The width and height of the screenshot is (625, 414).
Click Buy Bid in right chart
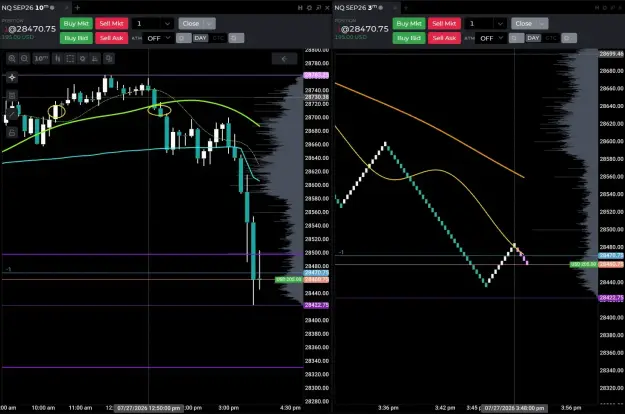click(x=409, y=38)
